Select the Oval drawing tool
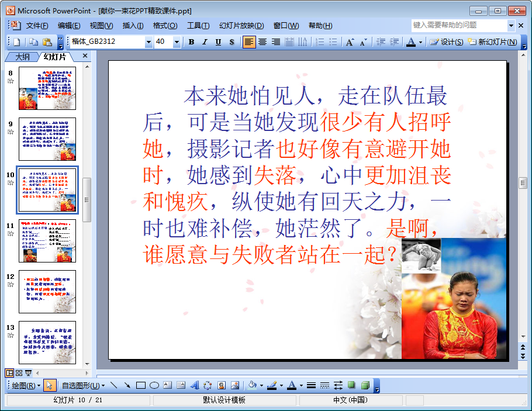This screenshot has width=532, height=411. click(154, 385)
